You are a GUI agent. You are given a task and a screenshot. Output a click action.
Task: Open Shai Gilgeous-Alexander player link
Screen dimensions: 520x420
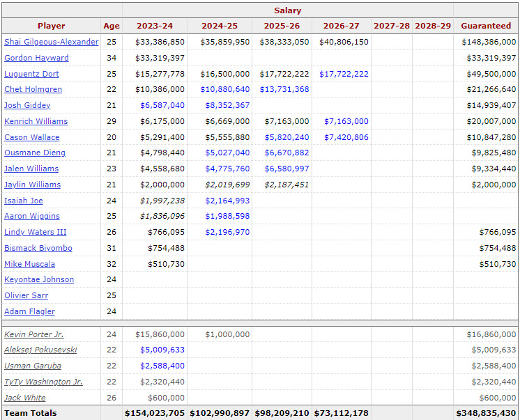52,42
